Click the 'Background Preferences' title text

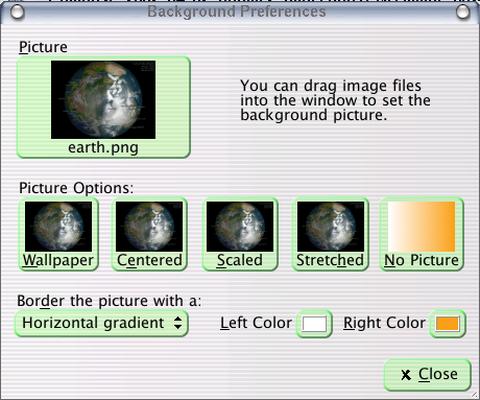(x=237, y=12)
